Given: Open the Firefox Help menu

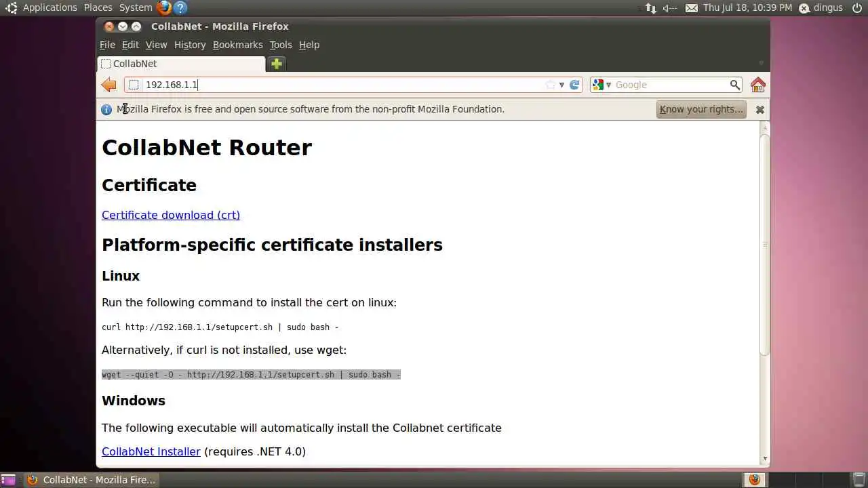Looking at the screenshot, I should pyautogui.click(x=309, y=45).
